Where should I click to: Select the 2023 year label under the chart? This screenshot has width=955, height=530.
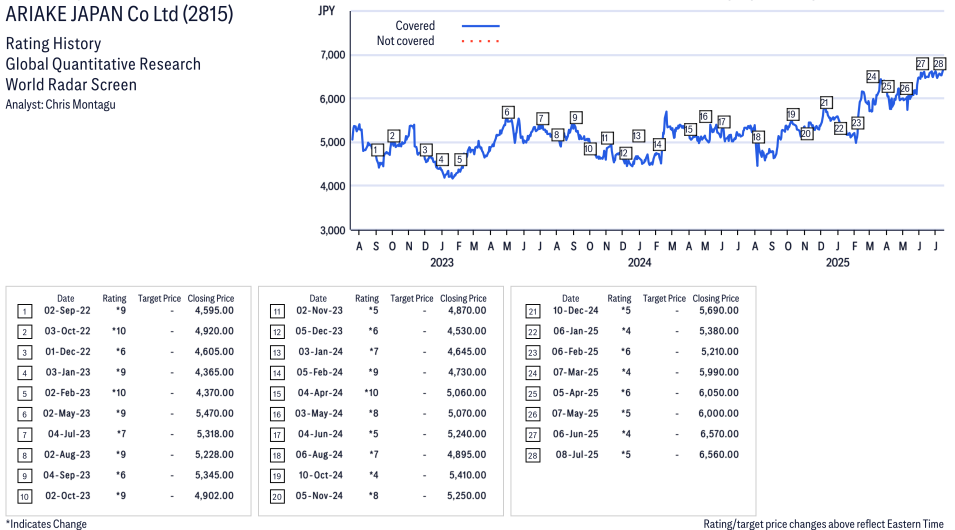point(442,263)
